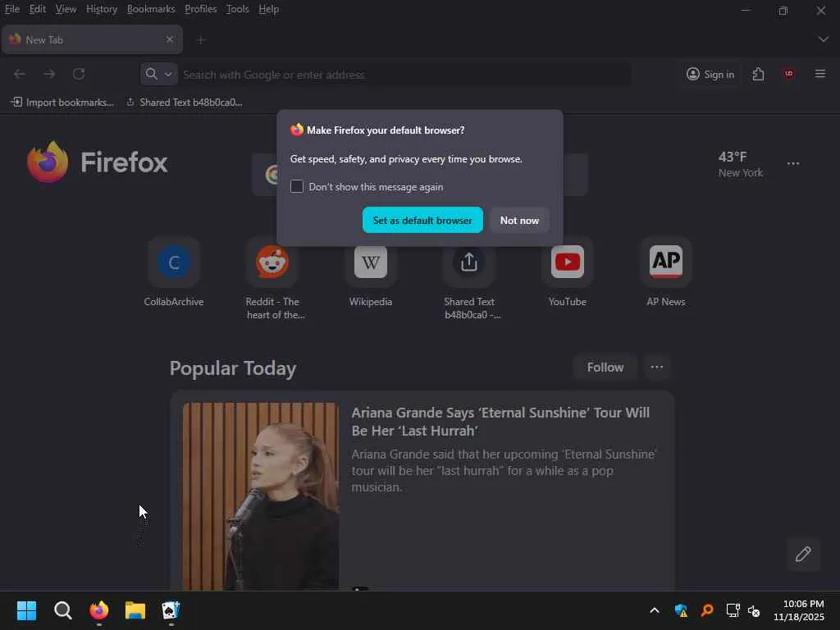Click the orange search tray icon
Viewport: 840px width, 630px height.
pos(707,610)
